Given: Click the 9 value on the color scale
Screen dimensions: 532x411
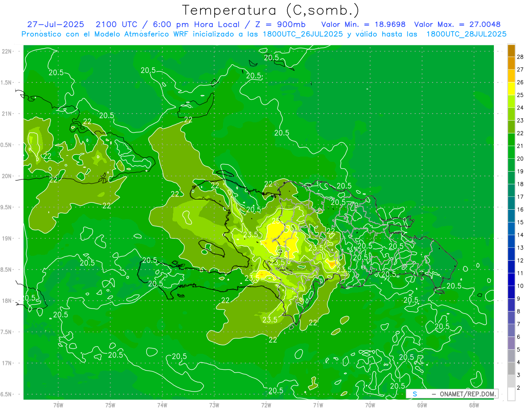Looking at the screenshot, I should (519, 299).
